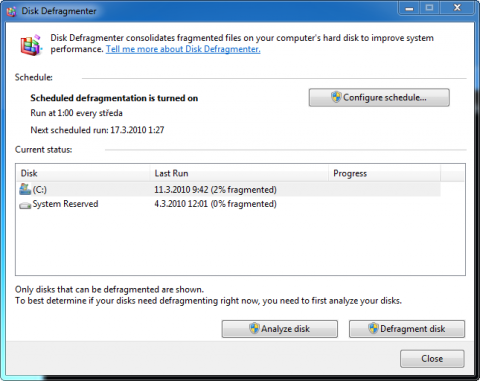Close window using title bar X
This screenshot has height=381, width=480.
(457, 8)
